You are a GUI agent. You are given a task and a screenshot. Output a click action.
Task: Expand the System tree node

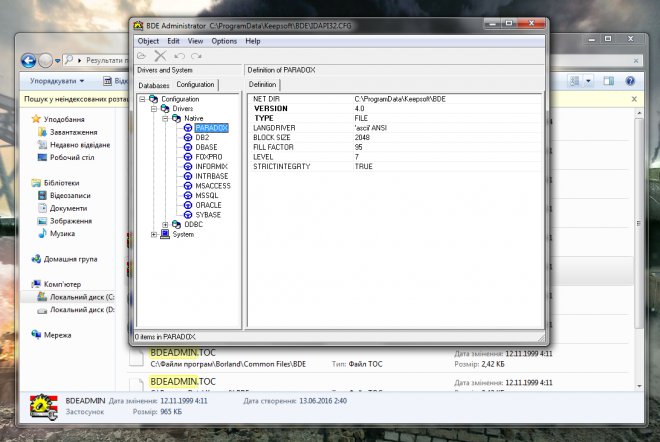click(154, 234)
